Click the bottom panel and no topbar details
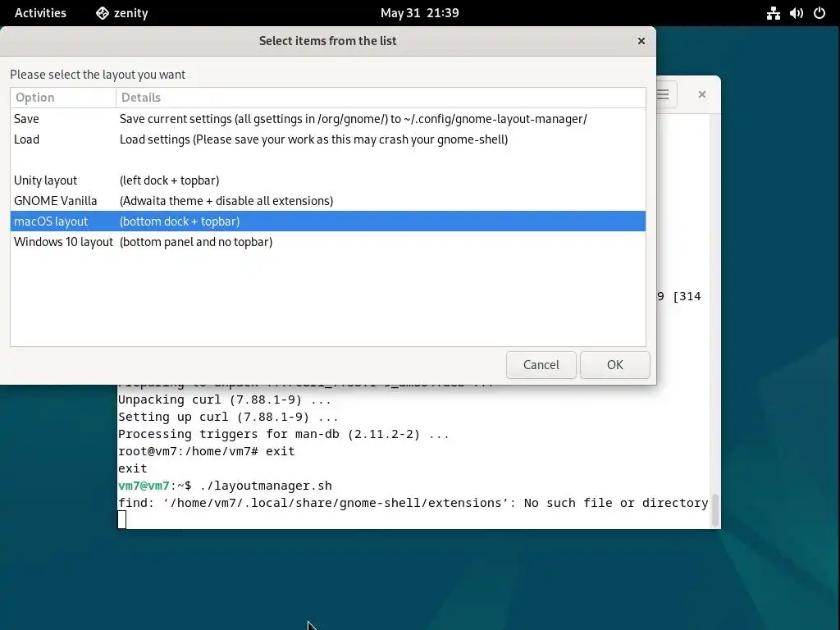The image size is (840, 630). [x=196, y=242]
